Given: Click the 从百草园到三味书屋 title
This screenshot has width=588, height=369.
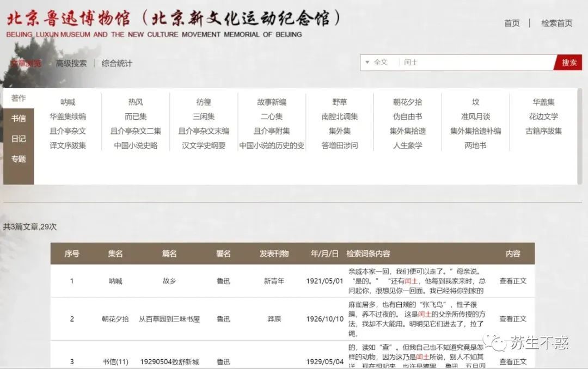Looking at the screenshot, I should click(169, 319).
